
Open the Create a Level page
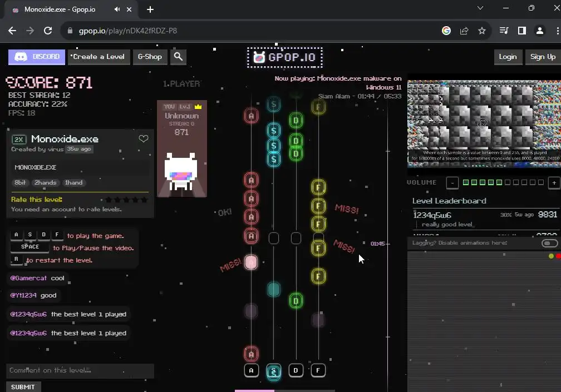pos(99,57)
